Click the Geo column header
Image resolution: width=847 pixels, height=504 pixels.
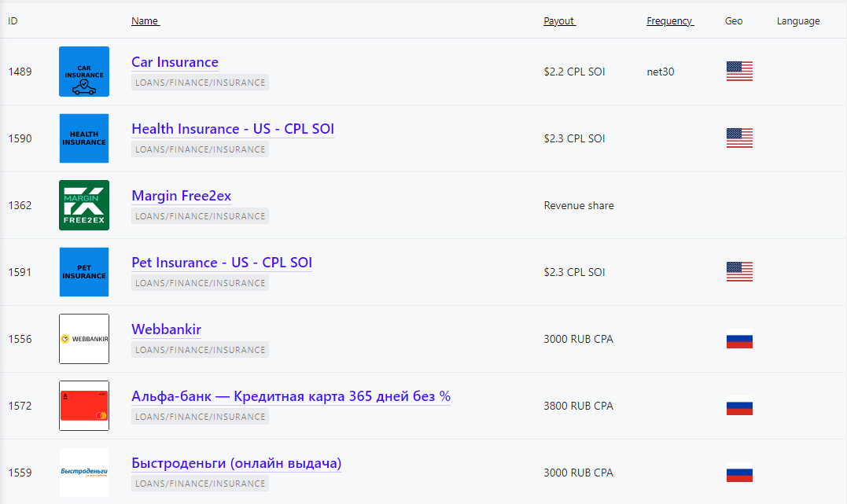point(733,20)
